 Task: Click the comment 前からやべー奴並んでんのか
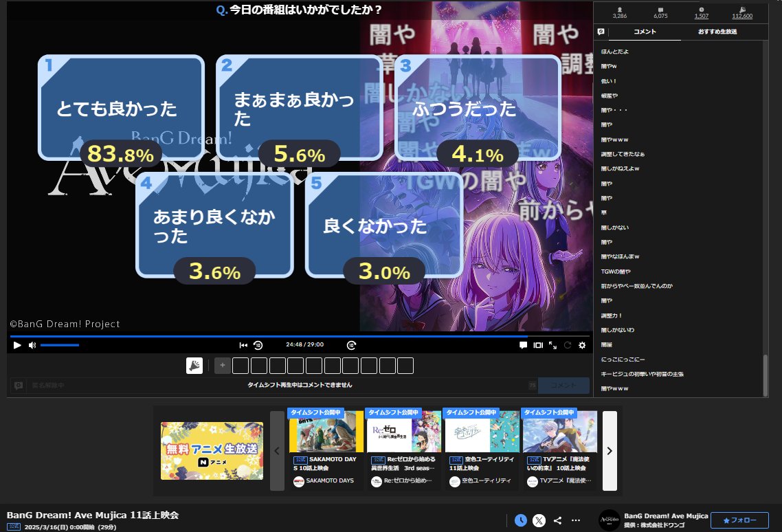click(636, 286)
